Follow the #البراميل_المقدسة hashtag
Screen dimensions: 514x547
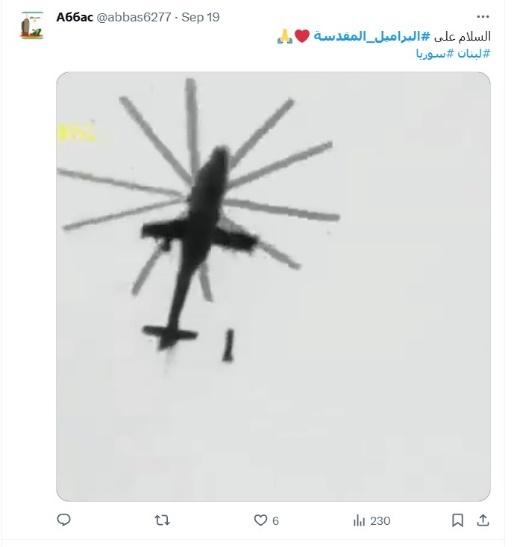click(x=372, y=36)
